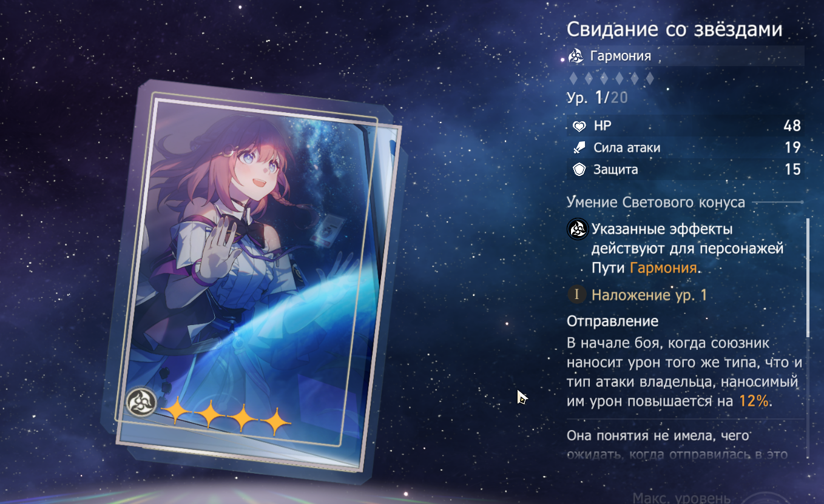Click the orange 12% damage bonus value
The image size is (824, 504).
click(754, 401)
